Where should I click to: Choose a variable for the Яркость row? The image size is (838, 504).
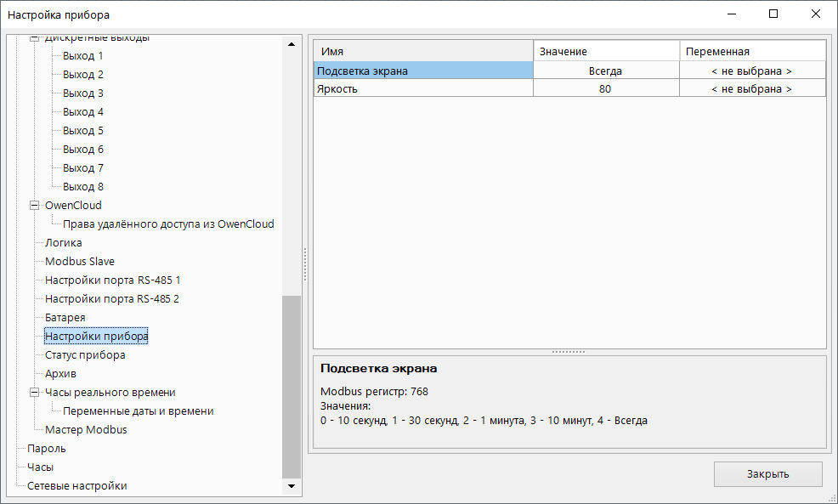[x=751, y=88]
